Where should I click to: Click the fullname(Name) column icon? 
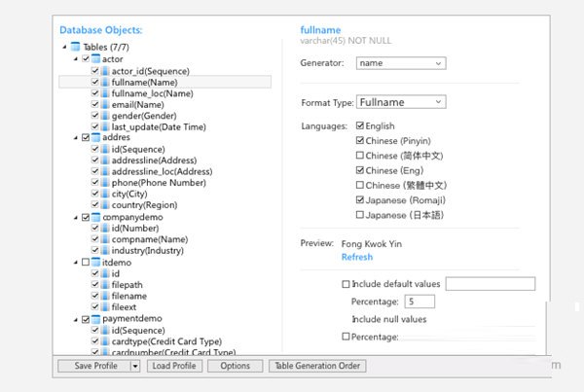point(105,82)
